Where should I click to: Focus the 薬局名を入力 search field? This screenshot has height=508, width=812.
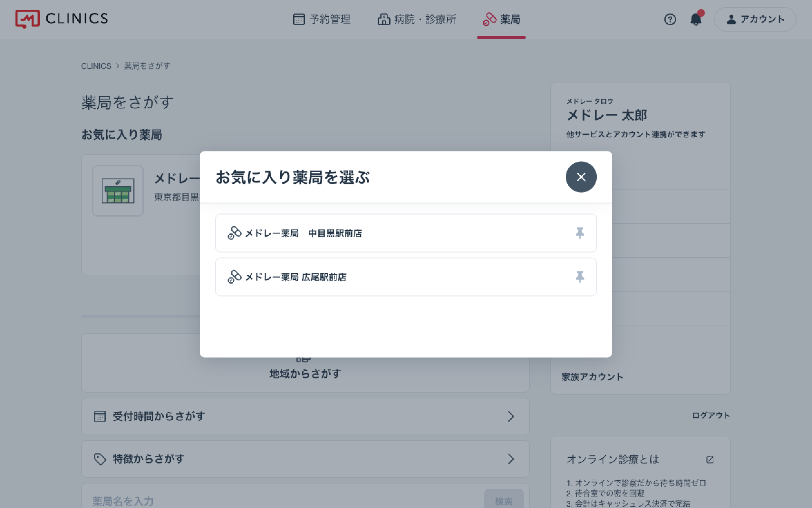[282, 501]
